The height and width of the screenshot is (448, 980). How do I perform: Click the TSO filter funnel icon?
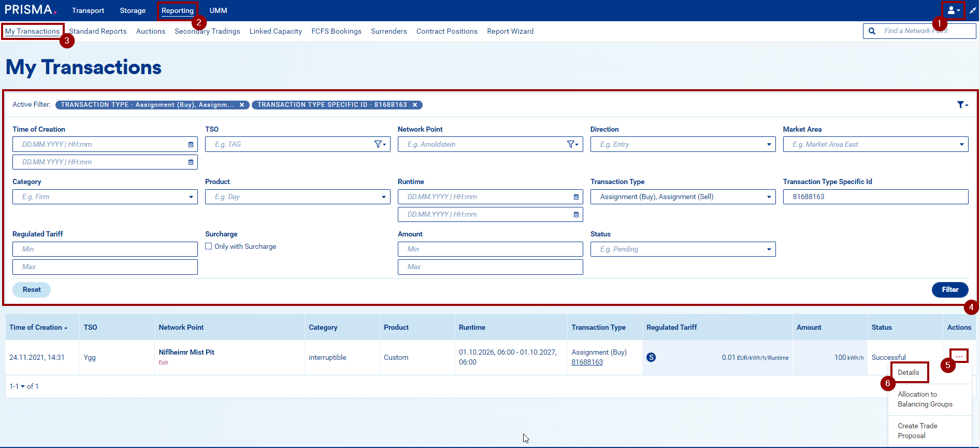[380, 145]
